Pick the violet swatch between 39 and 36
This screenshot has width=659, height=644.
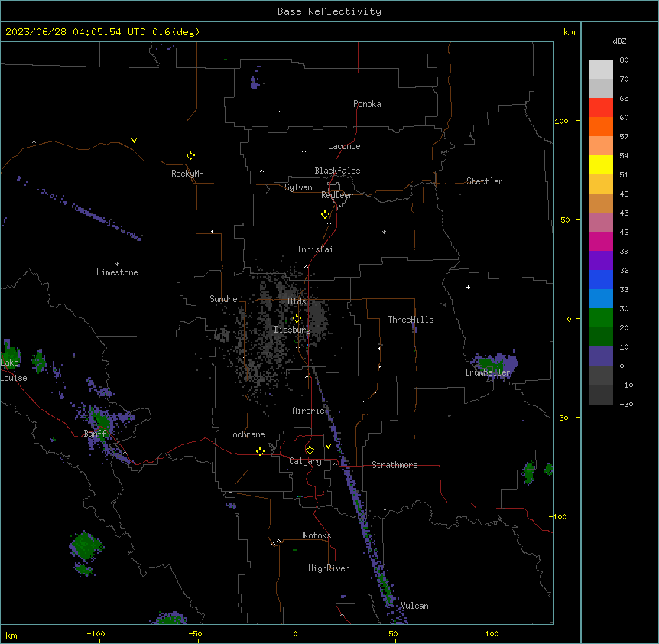pyautogui.click(x=601, y=261)
